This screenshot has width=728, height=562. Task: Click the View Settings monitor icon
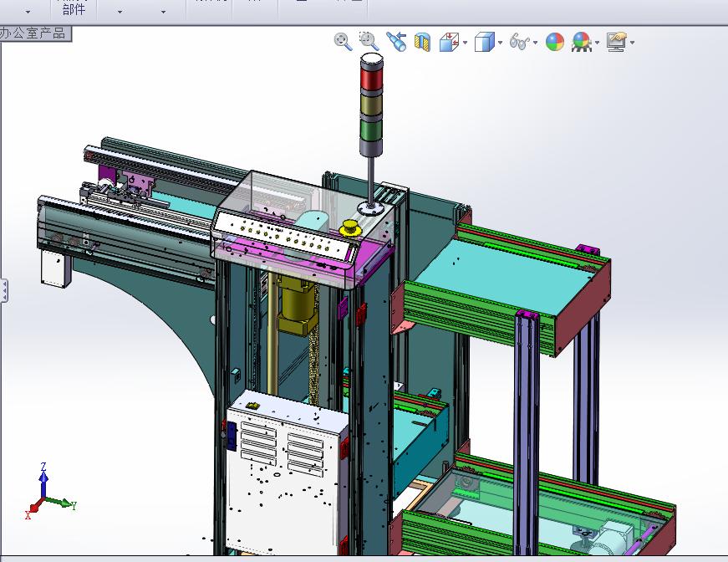point(617,42)
